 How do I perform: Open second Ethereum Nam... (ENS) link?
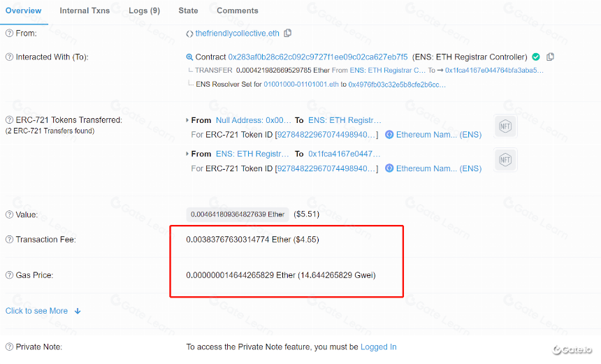tap(439, 168)
